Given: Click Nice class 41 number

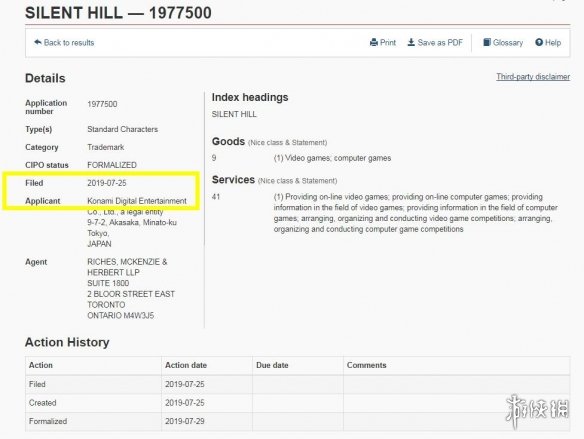Looking at the screenshot, I should pyautogui.click(x=216, y=197).
